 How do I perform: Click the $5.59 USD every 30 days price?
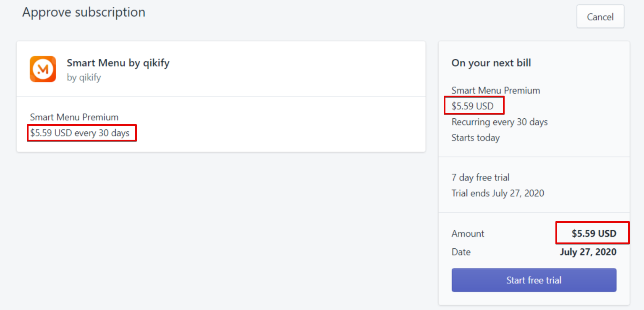pos(80,133)
